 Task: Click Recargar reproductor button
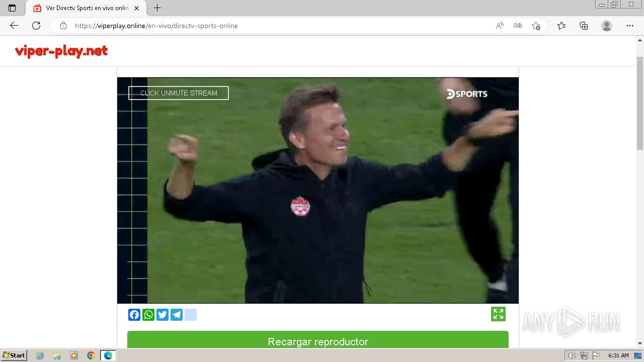[x=318, y=339]
